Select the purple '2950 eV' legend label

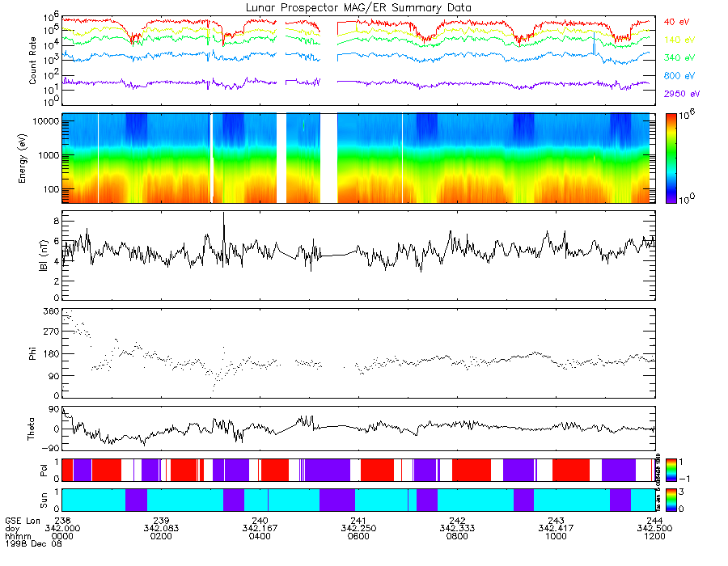pyautogui.click(x=682, y=94)
